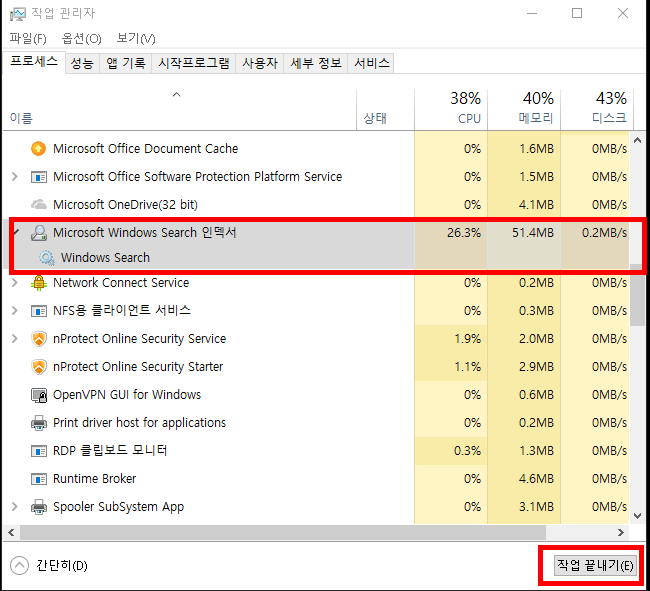Screen dimensions: 650x591
Task: Sort by the 메모리 column header
Action: coord(524,110)
